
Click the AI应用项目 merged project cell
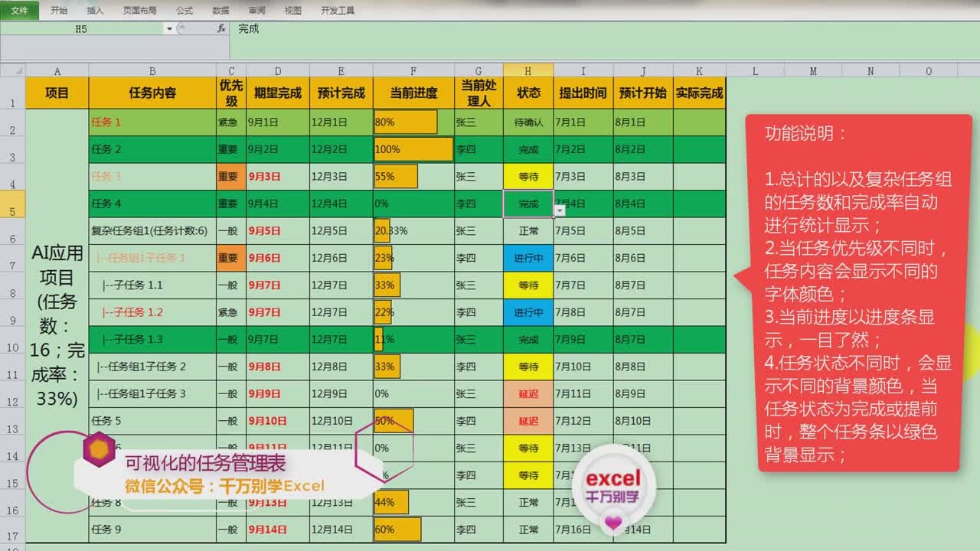coord(57,326)
